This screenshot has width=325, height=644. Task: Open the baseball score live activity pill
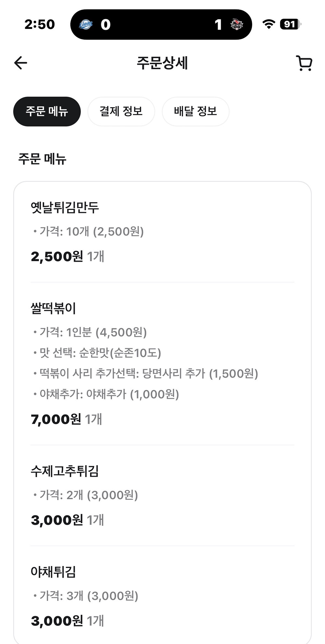[161, 24]
